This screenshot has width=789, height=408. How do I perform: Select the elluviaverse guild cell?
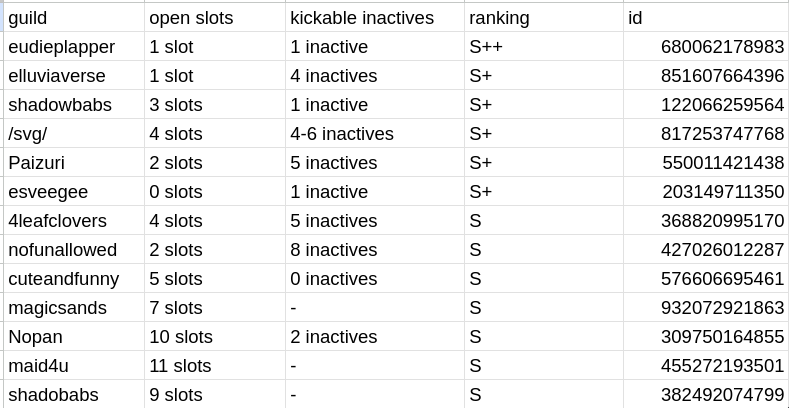tap(72, 76)
